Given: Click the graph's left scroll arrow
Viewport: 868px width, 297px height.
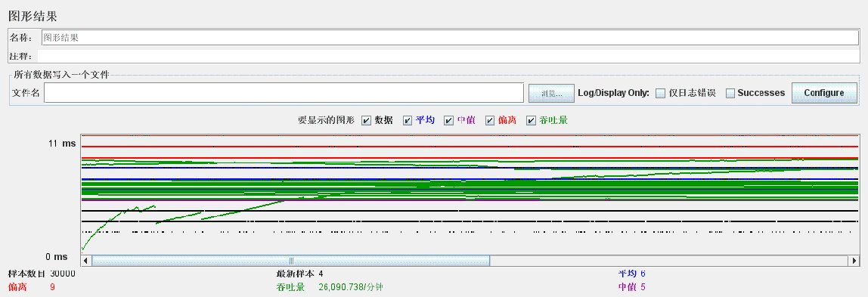Looking at the screenshot, I should (x=85, y=261).
